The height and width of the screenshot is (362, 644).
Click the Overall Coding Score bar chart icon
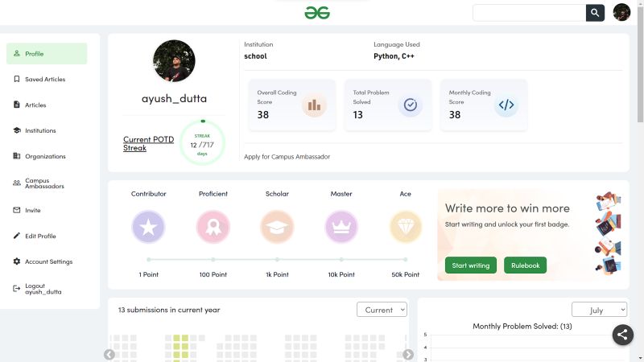pos(314,105)
